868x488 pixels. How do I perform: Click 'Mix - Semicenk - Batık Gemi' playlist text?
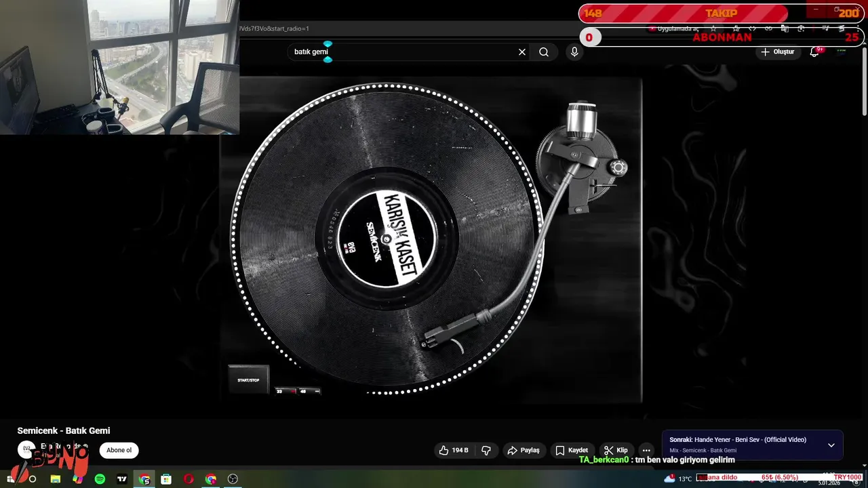click(x=703, y=451)
